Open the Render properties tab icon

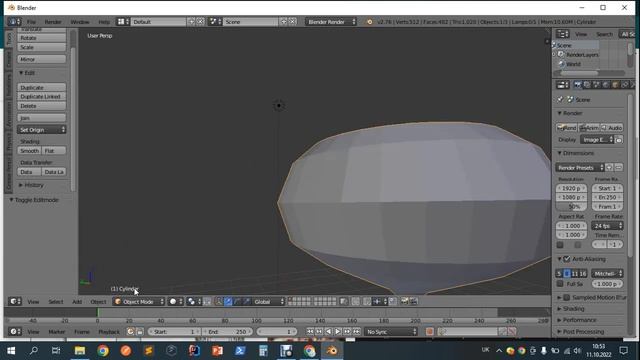[x=577, y=85]
